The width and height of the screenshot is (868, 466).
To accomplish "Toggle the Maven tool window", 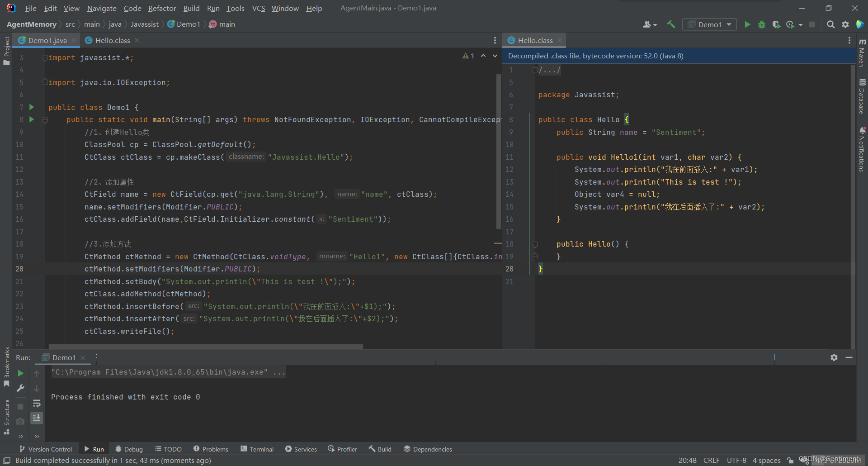I will 862,52.
